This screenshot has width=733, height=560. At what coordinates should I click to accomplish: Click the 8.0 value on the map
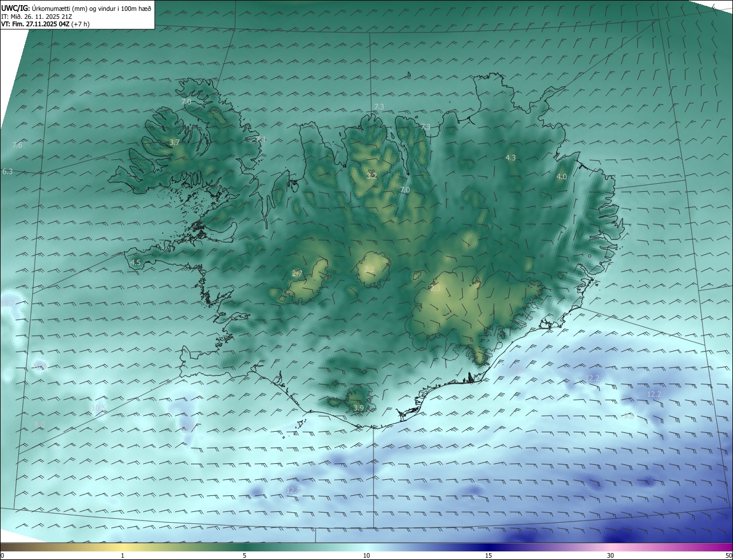pyautogui.click(x=40, y=424)
